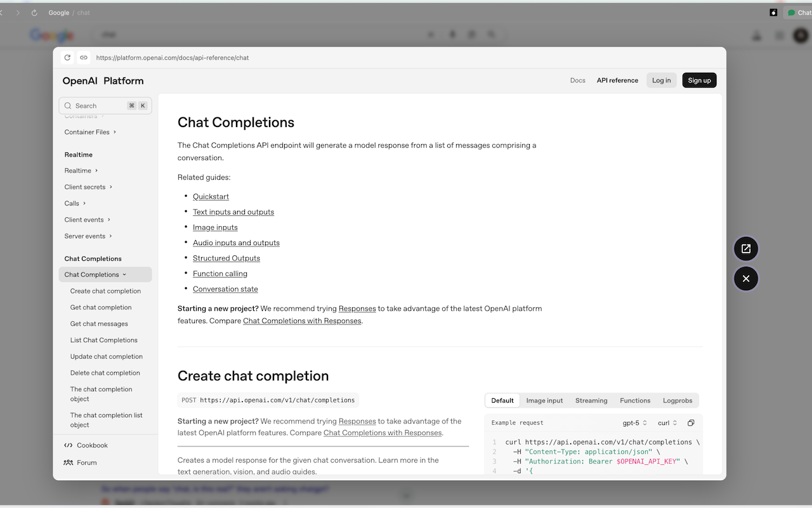Click the reload icon in preview bar
Viewport: 812px width, 508px height.
[67, 58]
